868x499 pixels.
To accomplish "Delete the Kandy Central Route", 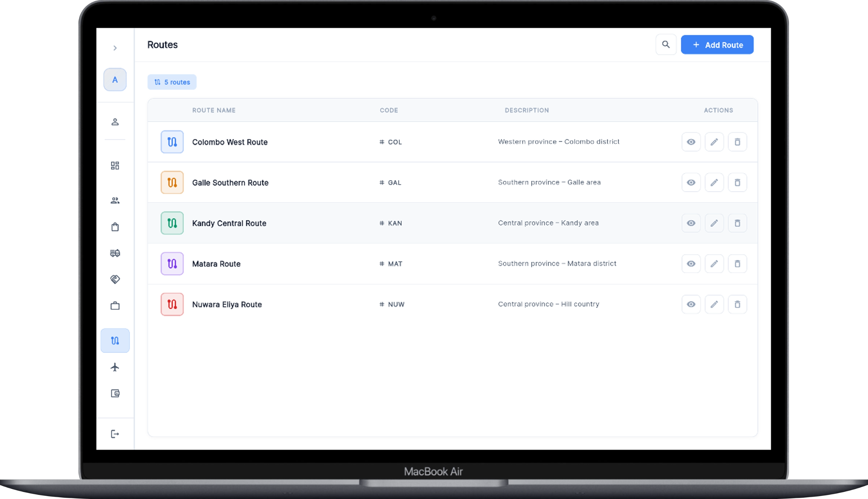I will 737,223.
